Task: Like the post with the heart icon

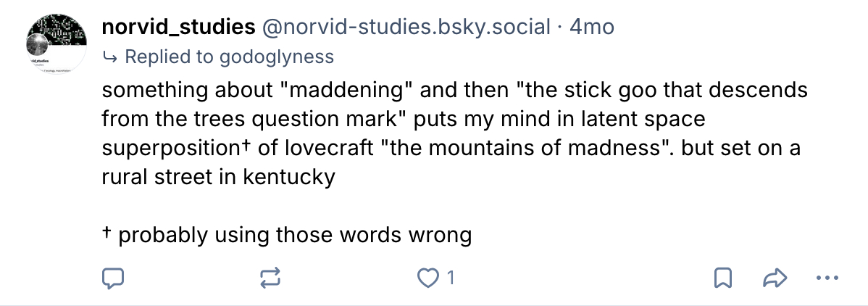Action: 430,277
